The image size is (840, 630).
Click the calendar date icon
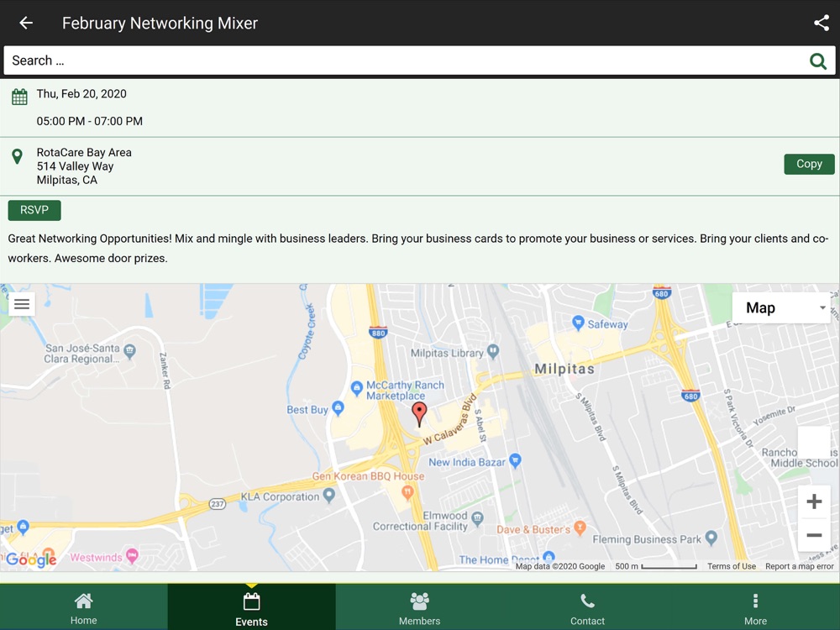(19, 97)
